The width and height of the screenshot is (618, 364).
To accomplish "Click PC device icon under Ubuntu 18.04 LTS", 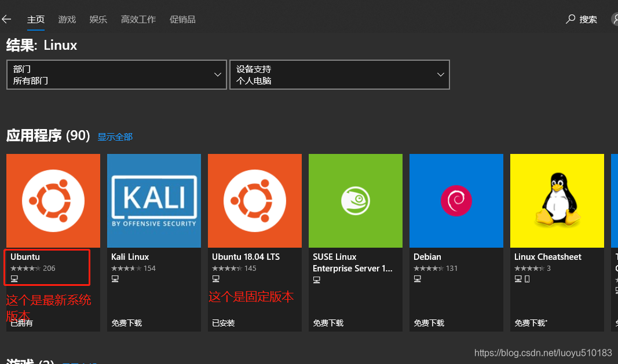I will pyautogui.click(x=216, y=279).
